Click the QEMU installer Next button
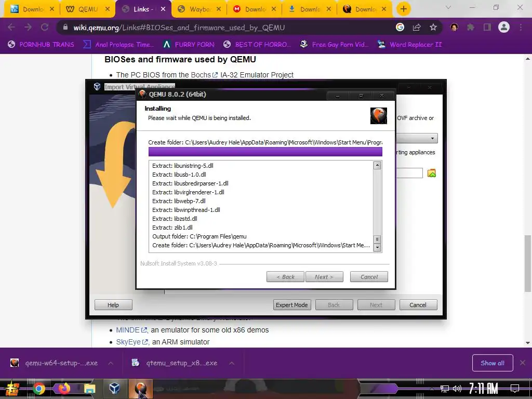Screen dimensions: 532x399 coord(324,277)
